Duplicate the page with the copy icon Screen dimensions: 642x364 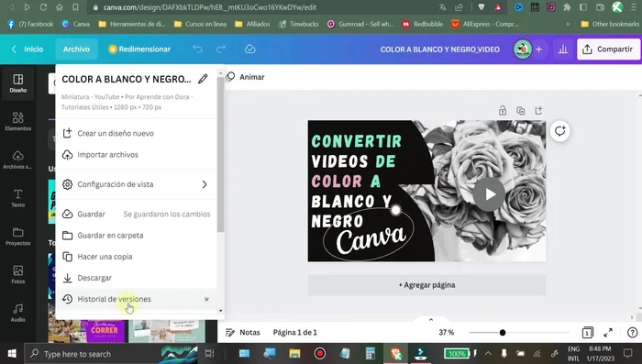click(520, 111)
